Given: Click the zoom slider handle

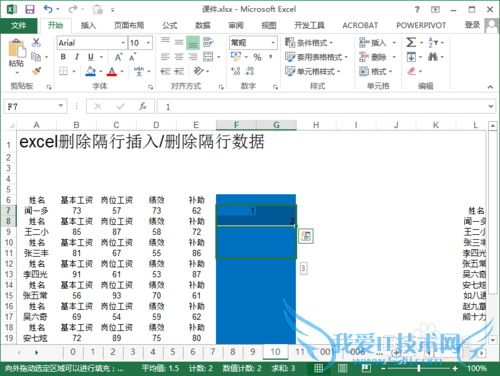Looking at the screenshot, I should [x=419, y=368].
